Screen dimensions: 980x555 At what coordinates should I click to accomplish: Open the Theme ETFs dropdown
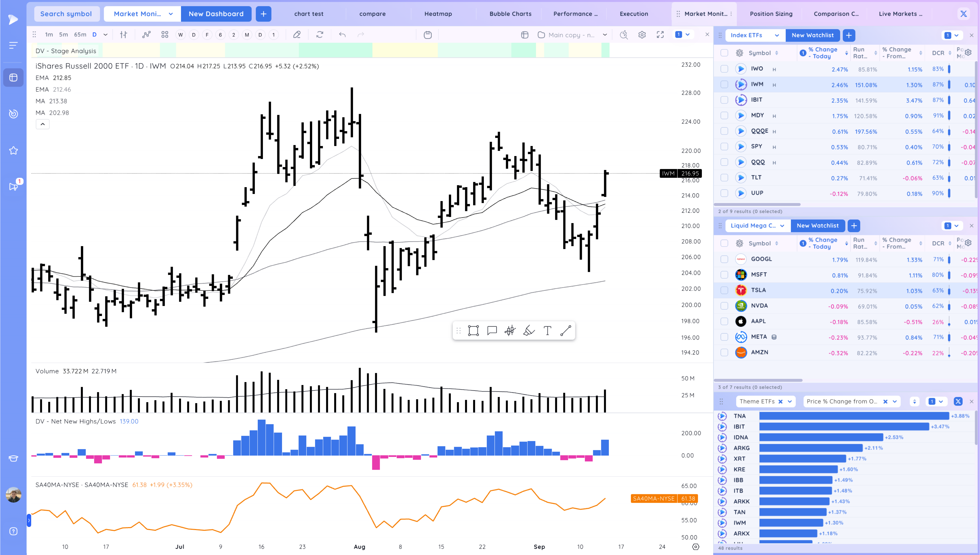tap(790, 401)
